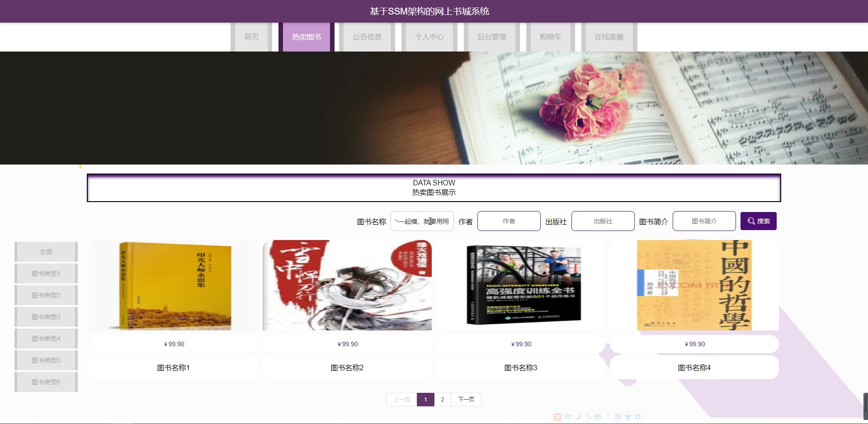Click the ¥99.90 price above 图书名称4
868x424 pixels.
tap(695, 344)
